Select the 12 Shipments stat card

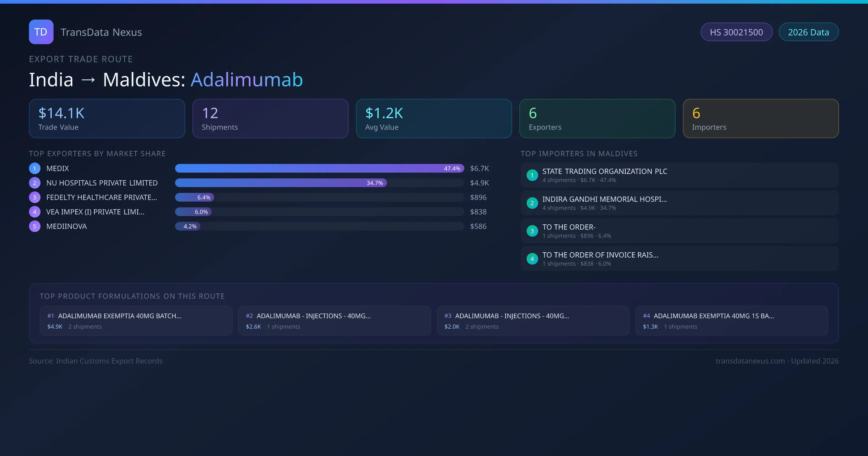click(270, 119)
